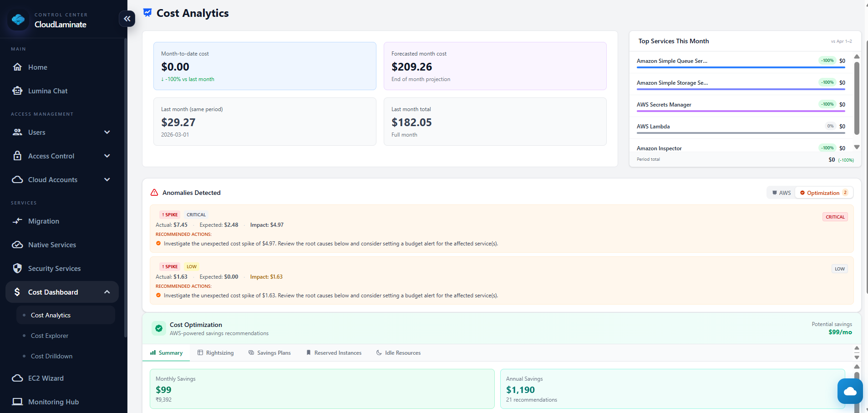Expand the Cloud Accounts section
The width and height of the screenshot is (868, 413).
(x=61, y=179)
